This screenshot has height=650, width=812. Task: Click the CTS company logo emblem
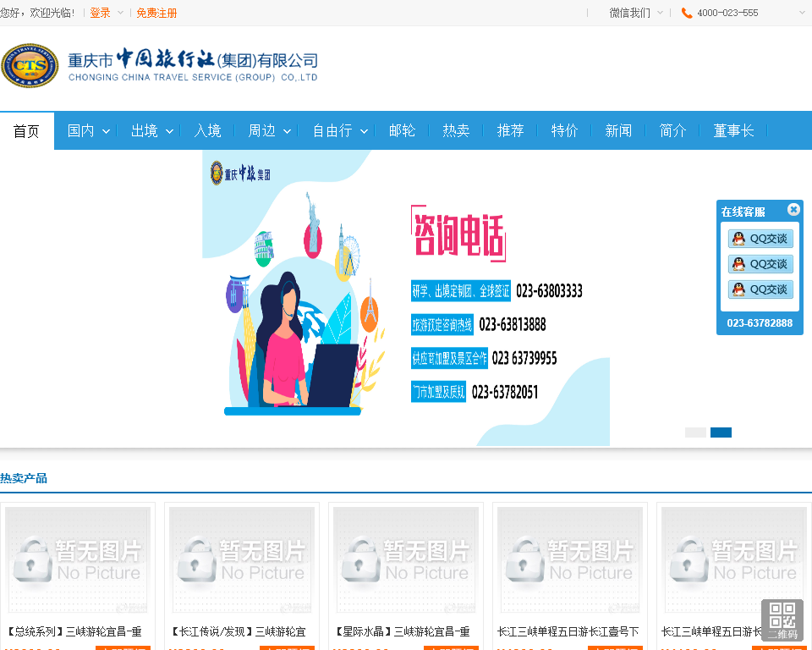coord(30,66)
